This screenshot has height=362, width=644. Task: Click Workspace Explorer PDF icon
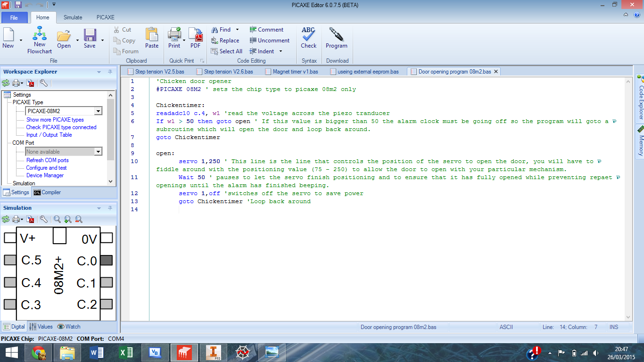click(31, 83)
